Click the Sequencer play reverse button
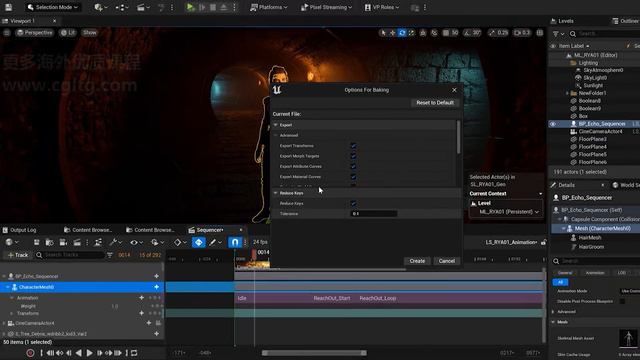This screenshot has width=640, height=360. pos(79,353)
